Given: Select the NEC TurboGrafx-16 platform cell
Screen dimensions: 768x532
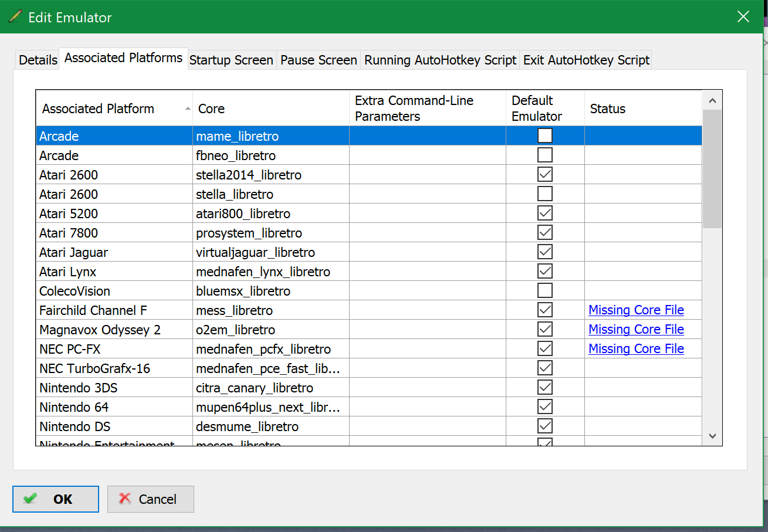Looking at the screenshot, I should pos(114,368).
